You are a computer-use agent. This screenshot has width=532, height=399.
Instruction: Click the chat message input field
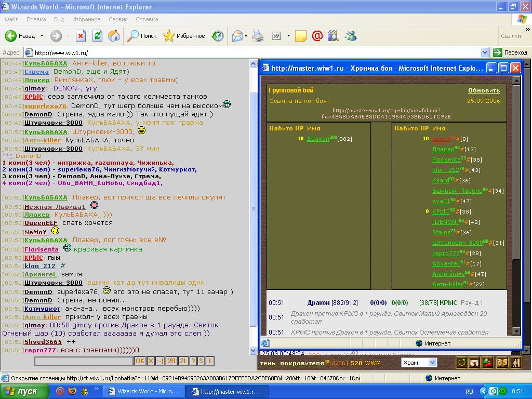(x=84, y=362)
